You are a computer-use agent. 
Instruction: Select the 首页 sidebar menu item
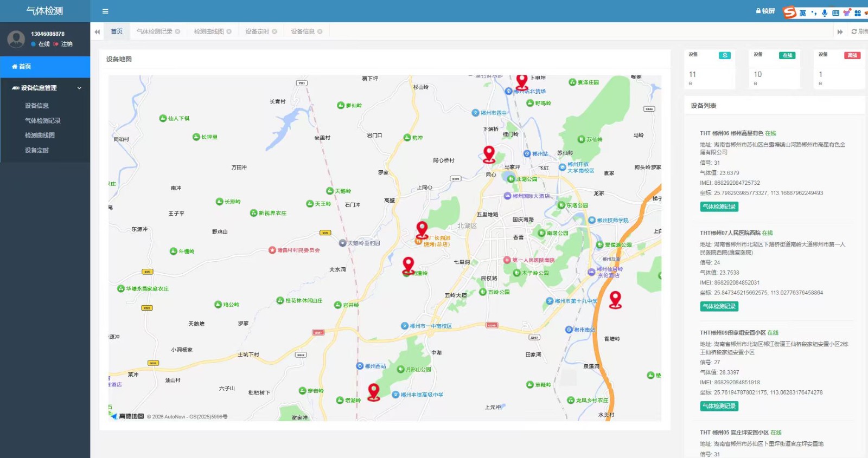[45, 67]
